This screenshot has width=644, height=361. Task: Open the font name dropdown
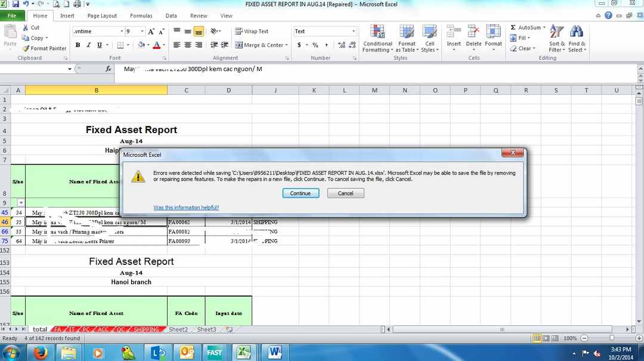pyautogui.click(x=122, y=31)
